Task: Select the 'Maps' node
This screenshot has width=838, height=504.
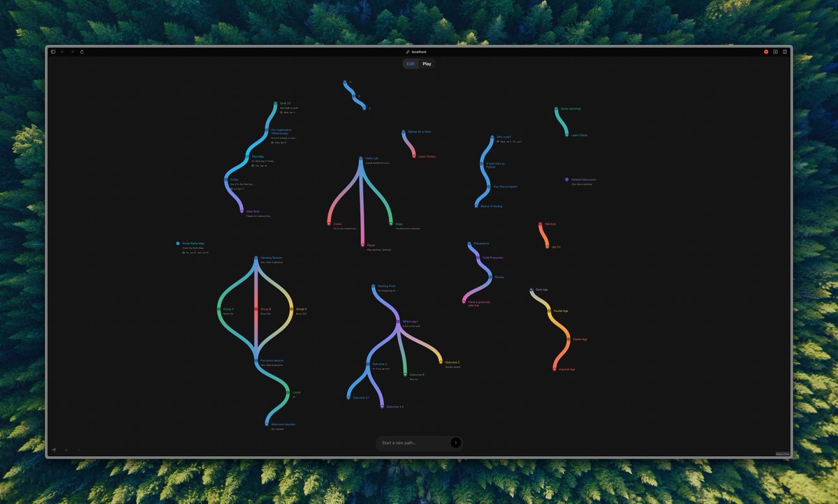Action: [391, 224]
